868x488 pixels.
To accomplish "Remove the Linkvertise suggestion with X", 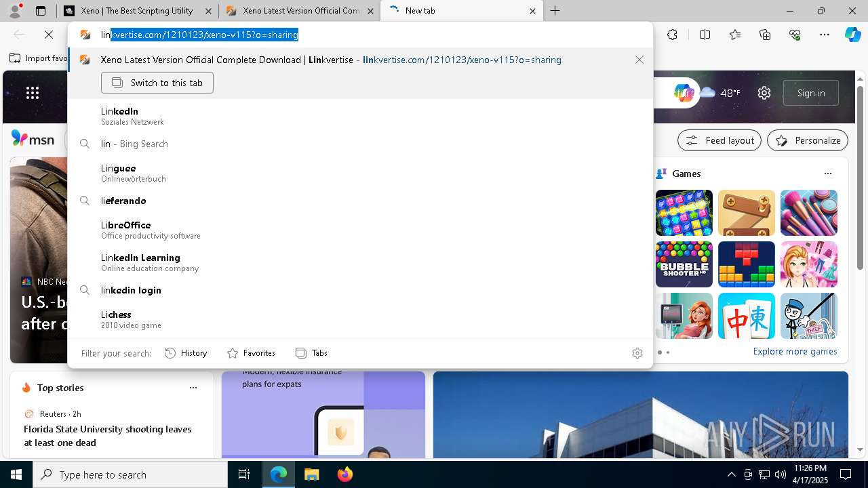I will pos(639,60).
